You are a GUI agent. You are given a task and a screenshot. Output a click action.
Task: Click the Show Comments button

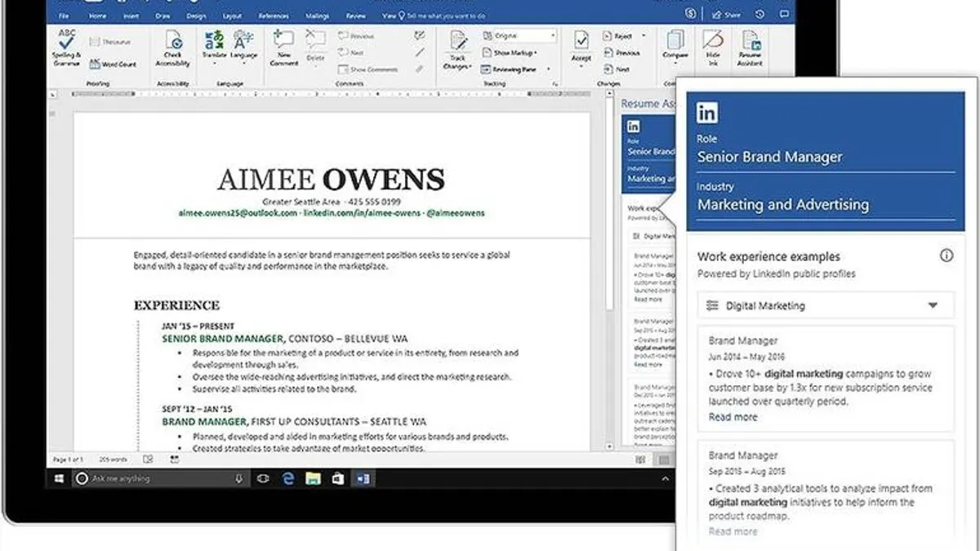pyautogui.click(x=367, y=69)
